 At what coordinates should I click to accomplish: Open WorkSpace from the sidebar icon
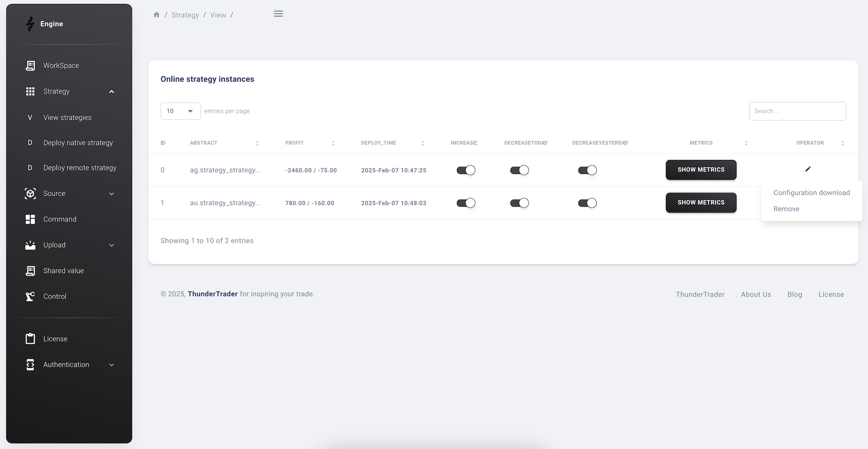[30, 66]
